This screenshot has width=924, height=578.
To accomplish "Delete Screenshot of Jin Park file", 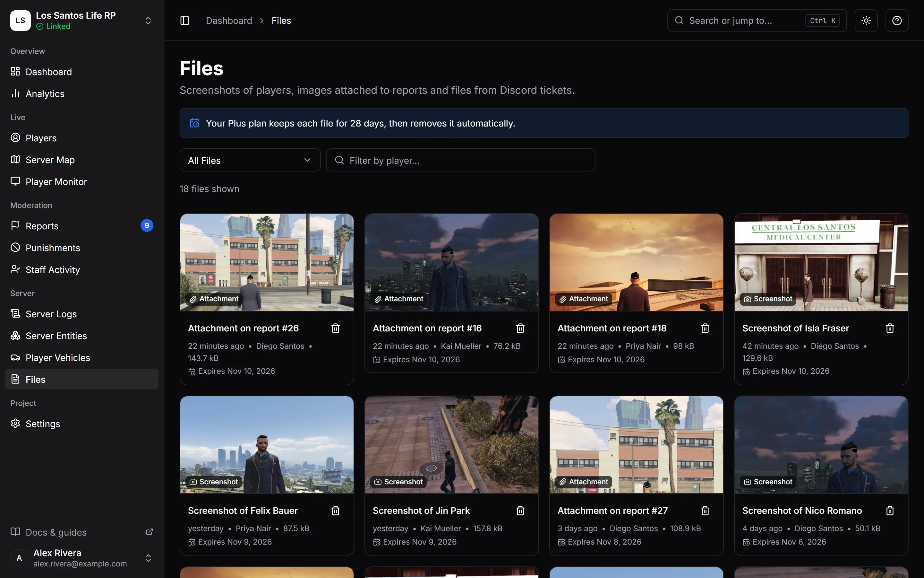I will pyautogui.click(x=520, y=511).
